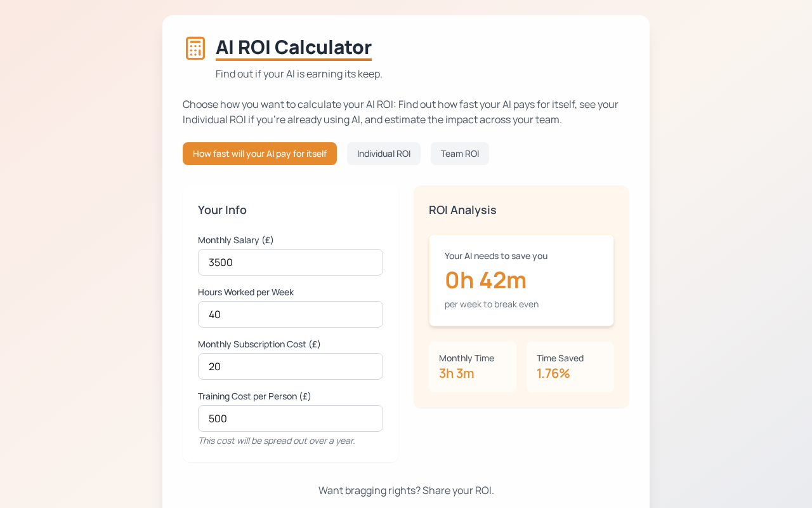Click the Your Info section heading

222,210
